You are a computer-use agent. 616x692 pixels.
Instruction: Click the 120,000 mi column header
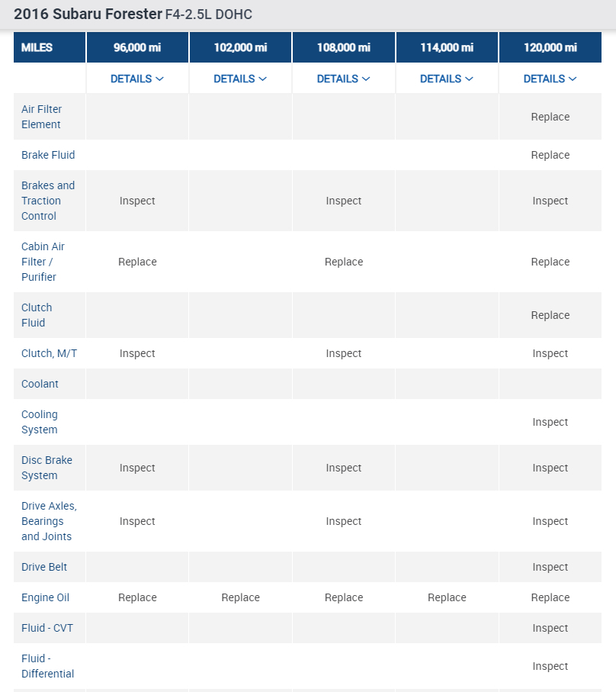click(x=550, y=47)
